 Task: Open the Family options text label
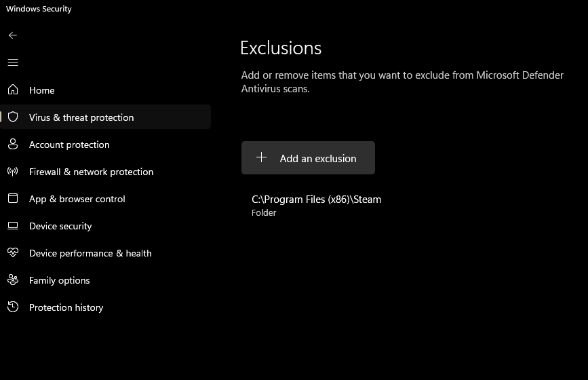tap(60, 280)
